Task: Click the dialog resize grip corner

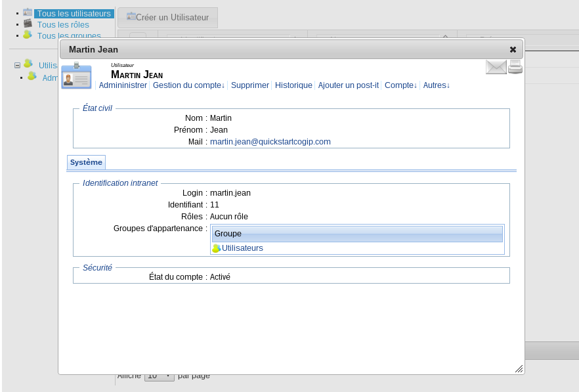Action: [x=519, y=369]
